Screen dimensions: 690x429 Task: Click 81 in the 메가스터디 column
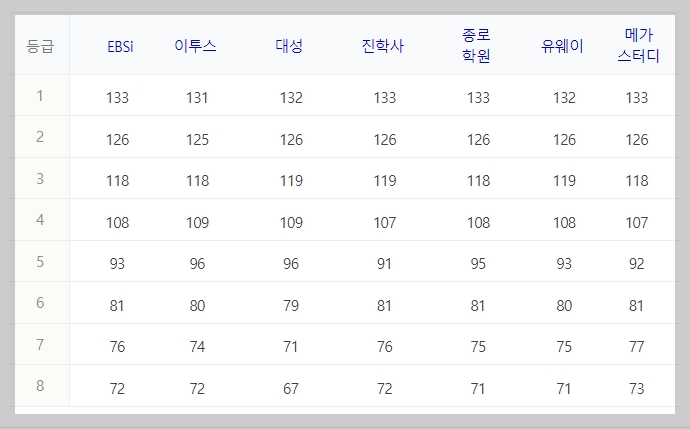click(x=636, y=305)
